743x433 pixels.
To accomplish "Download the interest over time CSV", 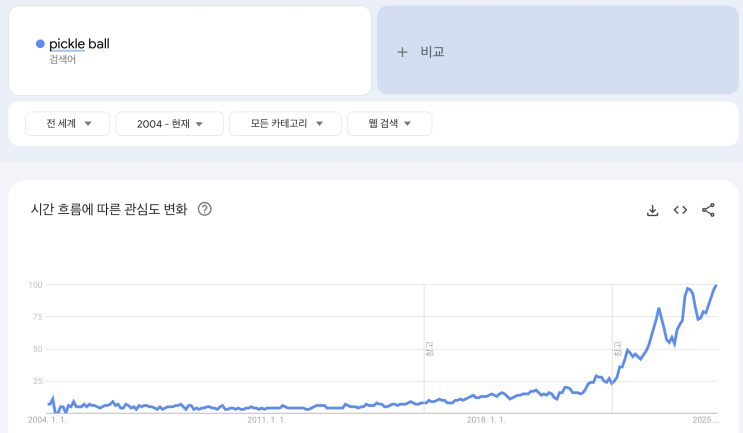I will (653, 210).
